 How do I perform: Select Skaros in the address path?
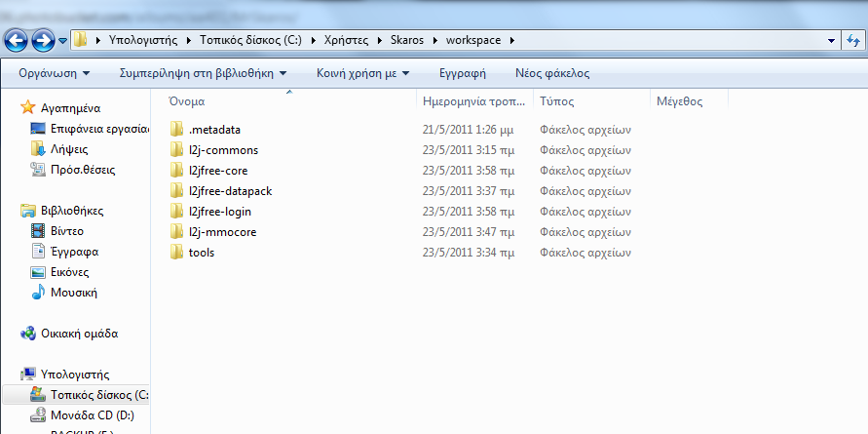pyautogui.click(x=408, y=40)
